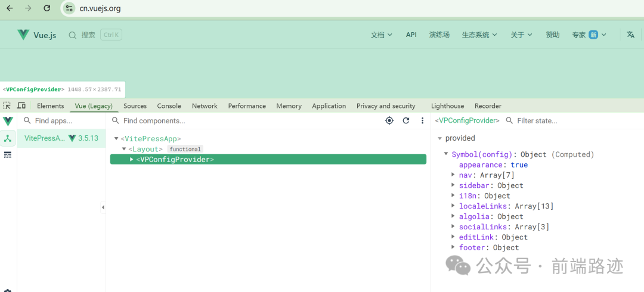This screenshot has width=644, height=292.
Task: Click the Vue.js logo in the site header
Action: (x=36, y=35)
